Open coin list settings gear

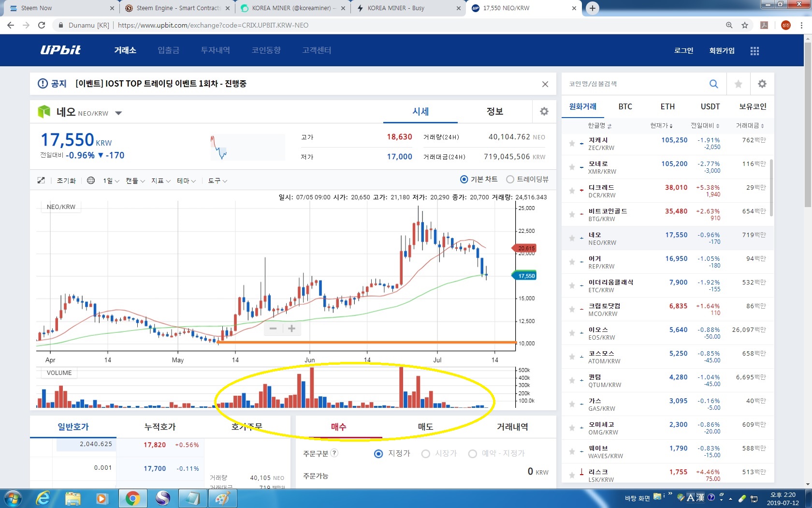pos(762,84)
